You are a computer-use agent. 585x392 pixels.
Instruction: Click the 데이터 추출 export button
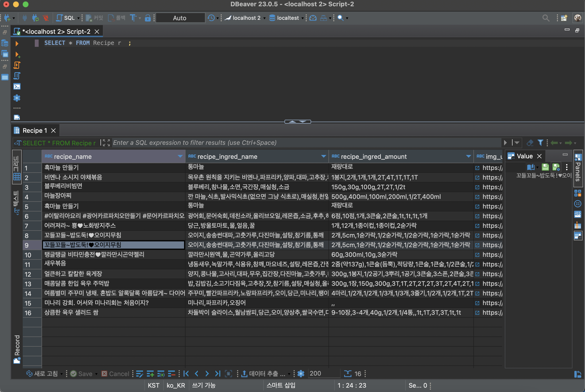pyautogui.click(x=263, y=373)
